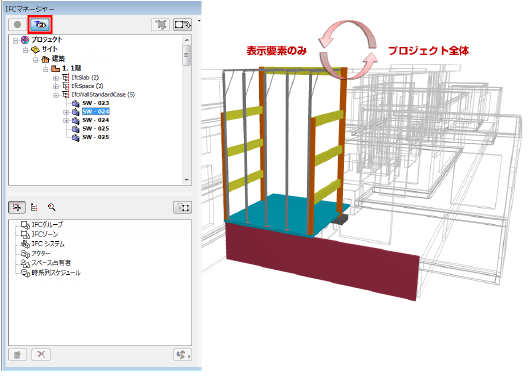The height and width of the screenshot is (380, 532).
Task: Switch to the tree-list icon in the lower toolbar
Action: (34, 207)
